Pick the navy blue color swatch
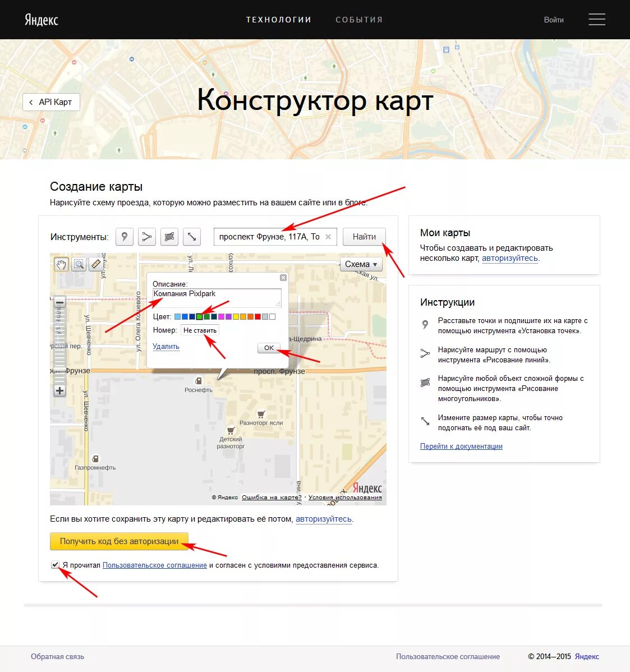The height and width of the screenshot is (672, 630). pyautogui.click(x=192, y=317)
